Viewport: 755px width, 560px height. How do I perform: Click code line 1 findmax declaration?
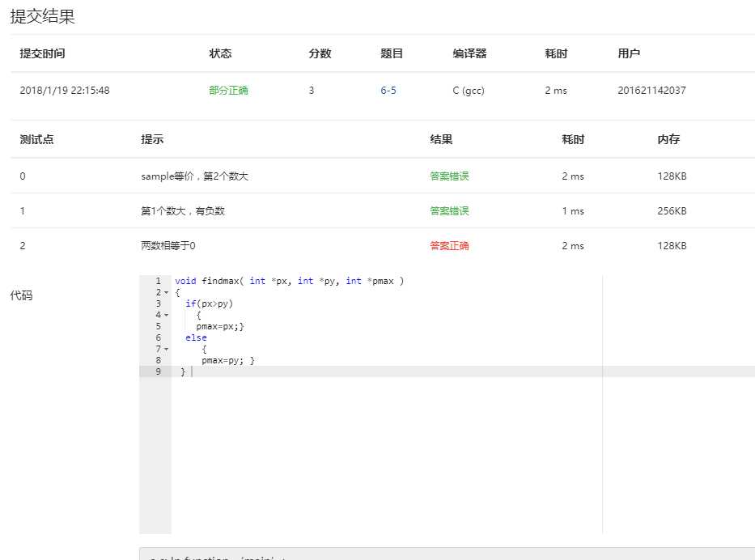[x=290, y=281]
